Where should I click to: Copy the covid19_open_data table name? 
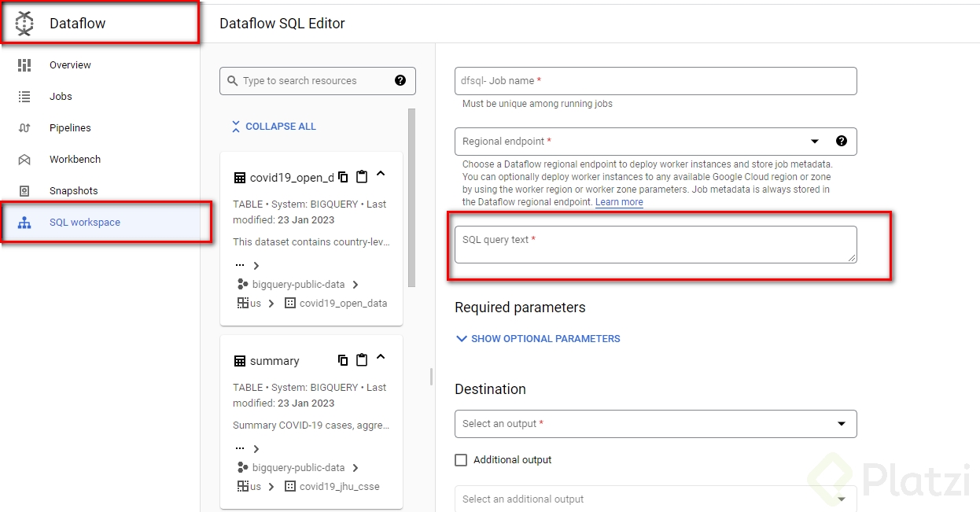point(343,176)
